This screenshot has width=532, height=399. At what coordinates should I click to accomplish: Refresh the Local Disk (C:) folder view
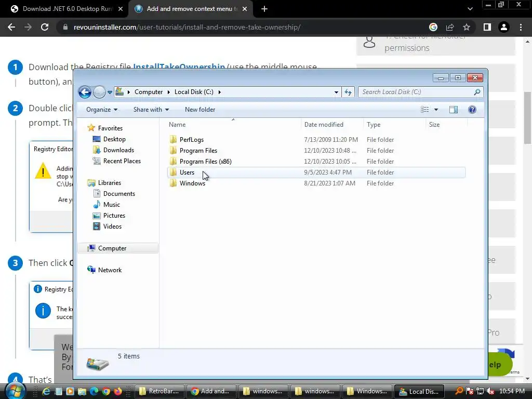[348, 92]
